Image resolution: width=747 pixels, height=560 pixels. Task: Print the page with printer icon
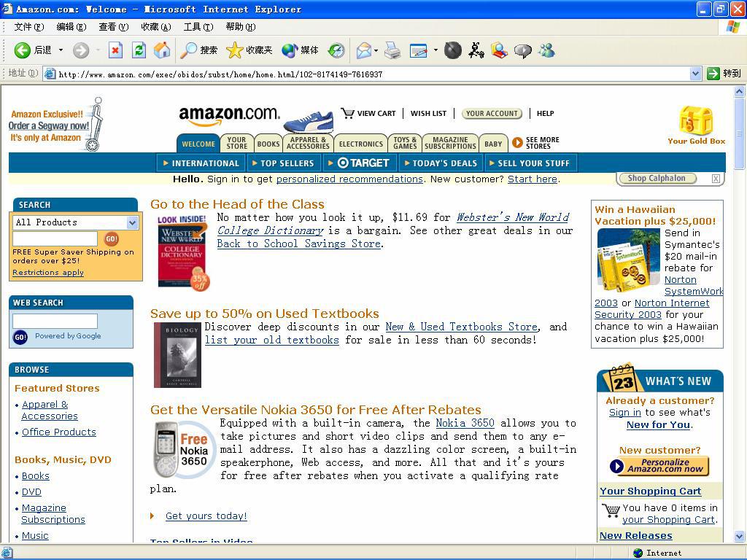click(392, 50)
